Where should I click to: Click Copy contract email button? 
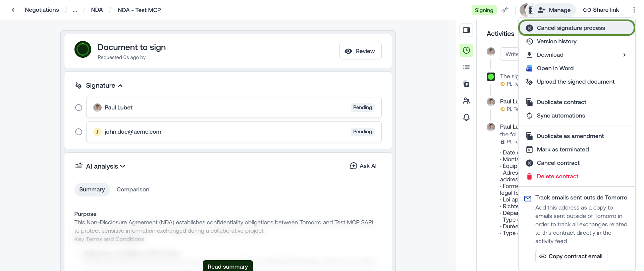coord(571,256)
